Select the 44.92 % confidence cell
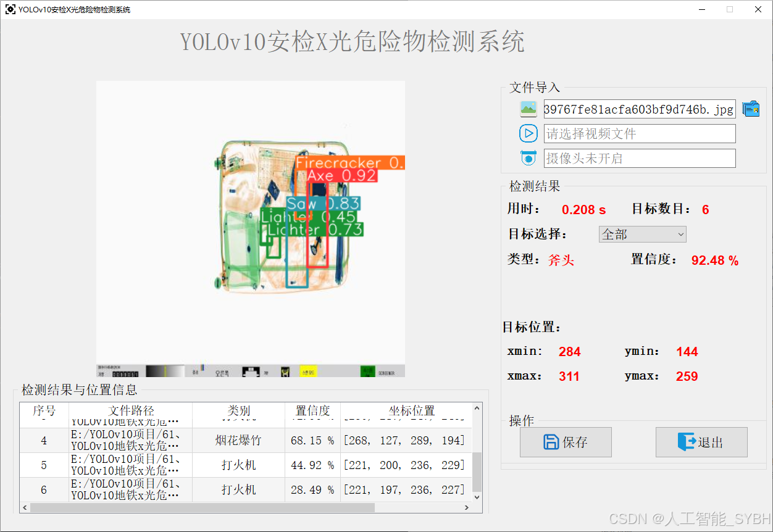The width and height of the screenshot is (773, 532). [313, 465]
